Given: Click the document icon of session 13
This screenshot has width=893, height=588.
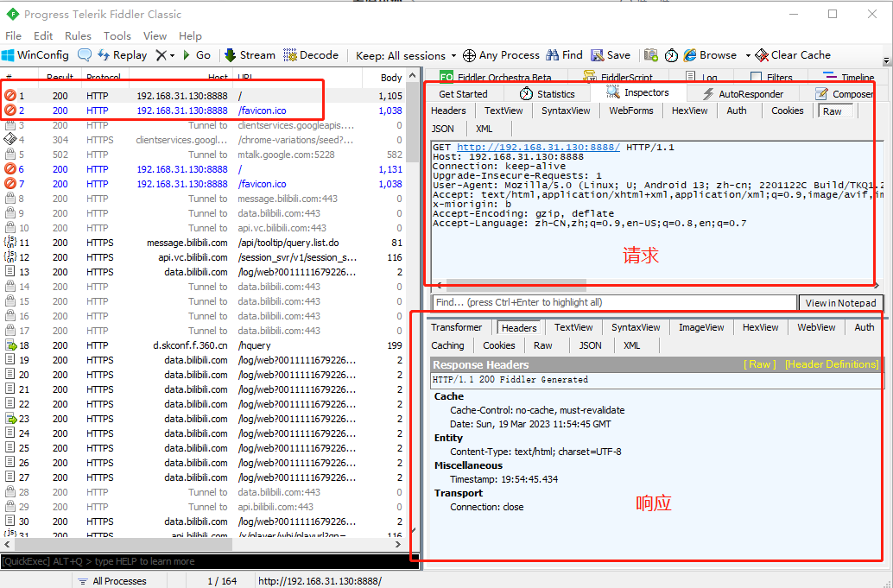Looking at the screenshot, I should click(9, 271).
